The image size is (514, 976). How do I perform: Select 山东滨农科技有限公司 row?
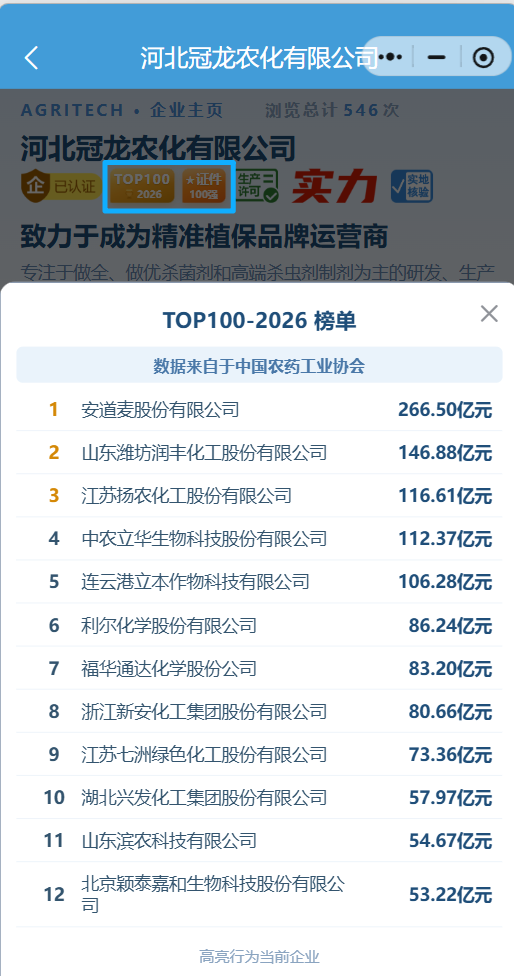pyautogui.click(x=259, y=841)
